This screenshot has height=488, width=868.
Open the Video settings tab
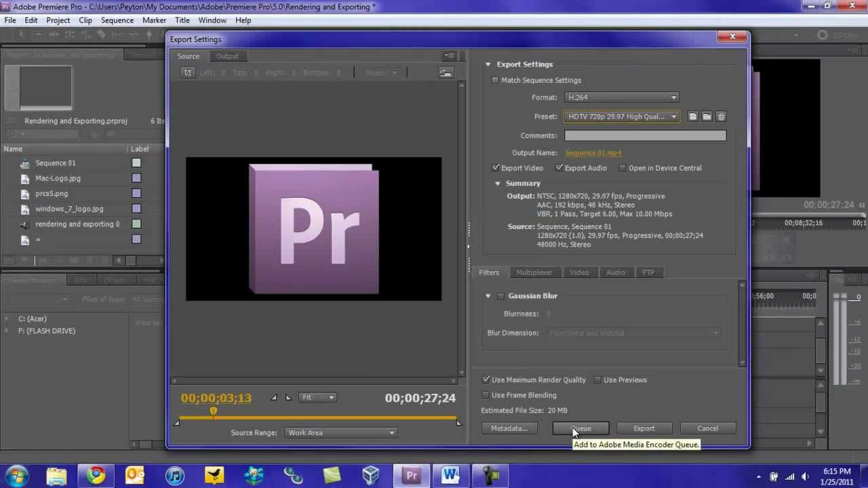[x=579, y=272]
